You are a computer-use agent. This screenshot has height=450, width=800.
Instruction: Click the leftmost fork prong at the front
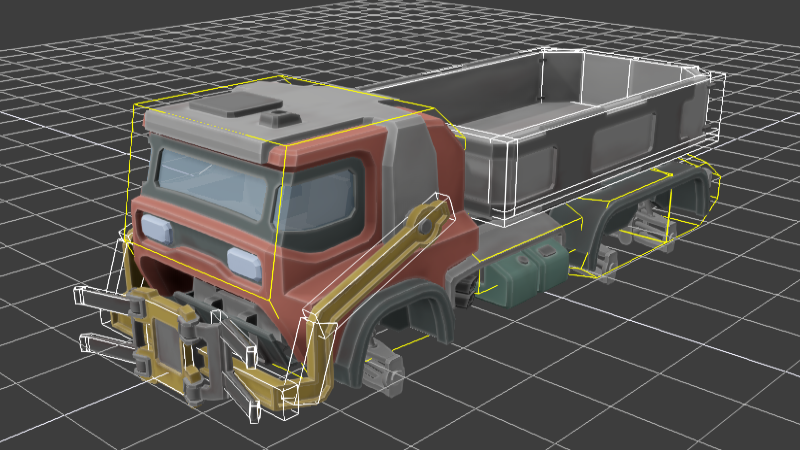[98, 297]
